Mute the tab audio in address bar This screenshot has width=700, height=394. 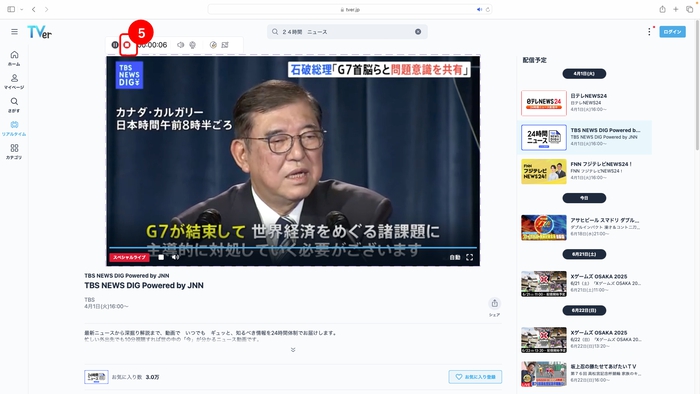(479, 9)
